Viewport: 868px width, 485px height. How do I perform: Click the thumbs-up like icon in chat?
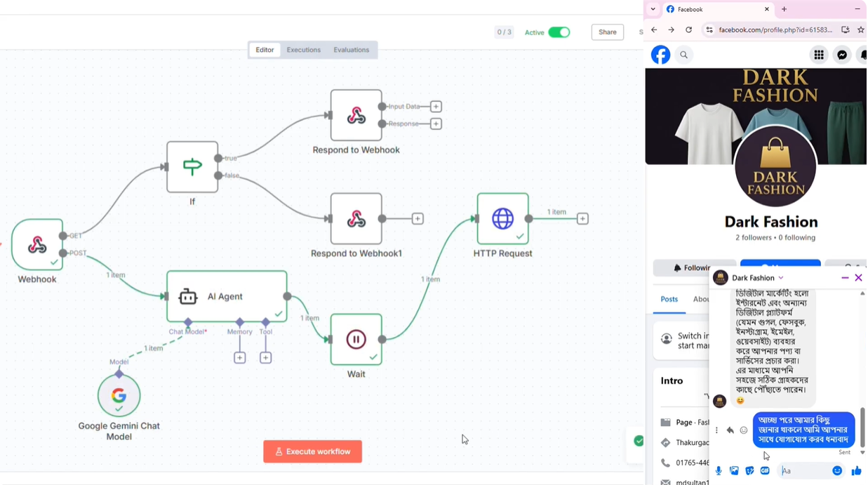856,471
